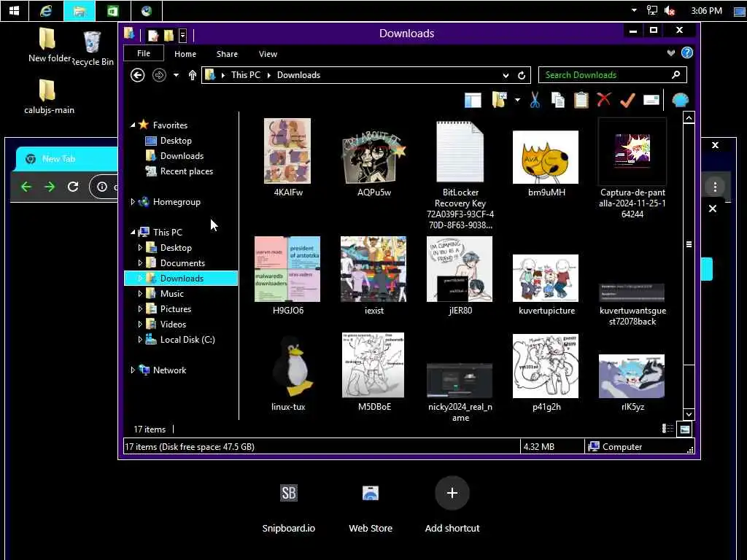
Task: Select calubjs-main folder on desktop
Action: coord(49,97)
